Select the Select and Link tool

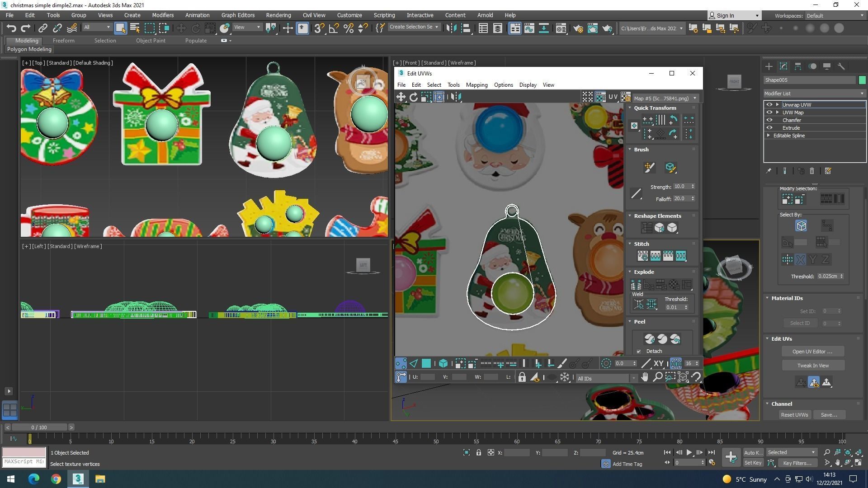42,28
